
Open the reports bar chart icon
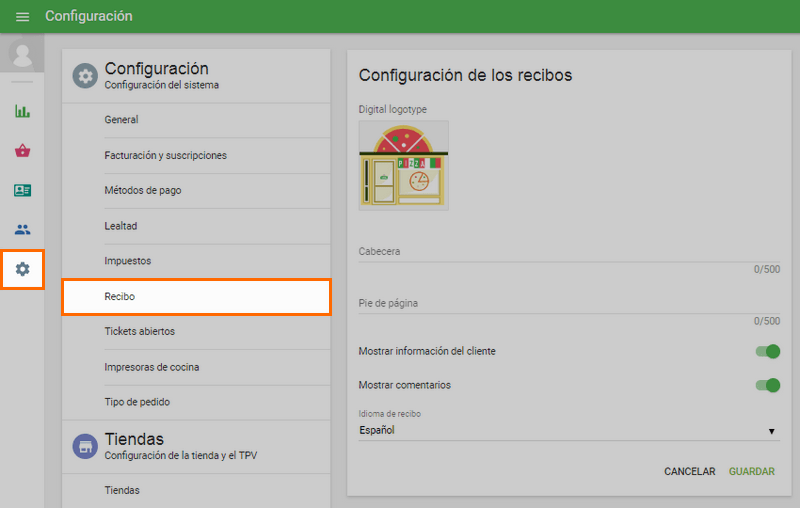22,111
